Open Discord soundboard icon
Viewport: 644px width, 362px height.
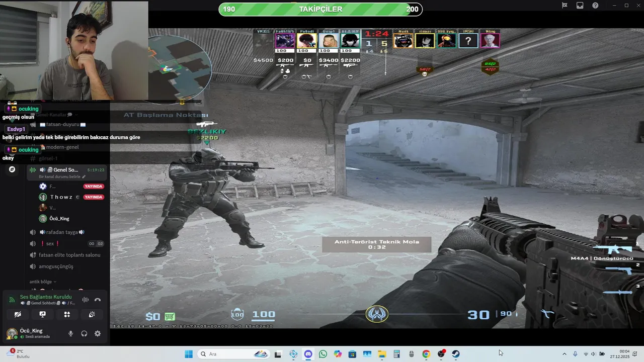[x=92, y=314]
